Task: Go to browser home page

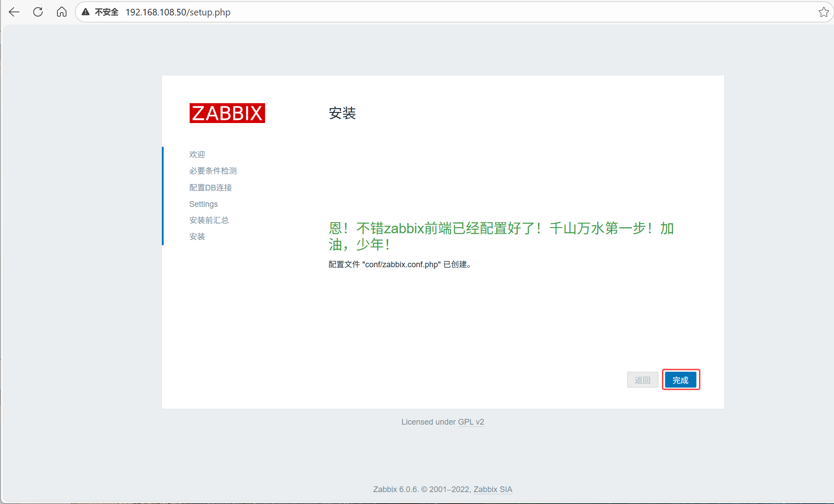Action: tap(62, 12)
